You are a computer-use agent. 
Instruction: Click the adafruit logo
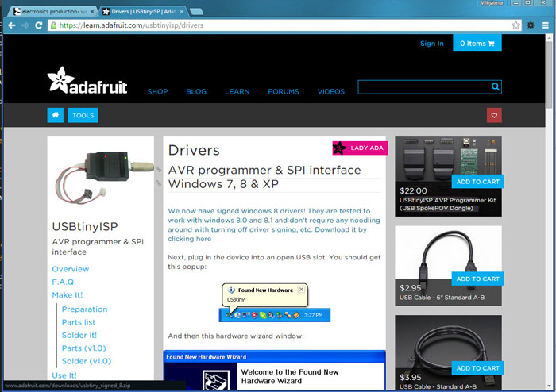click(87, 81)
